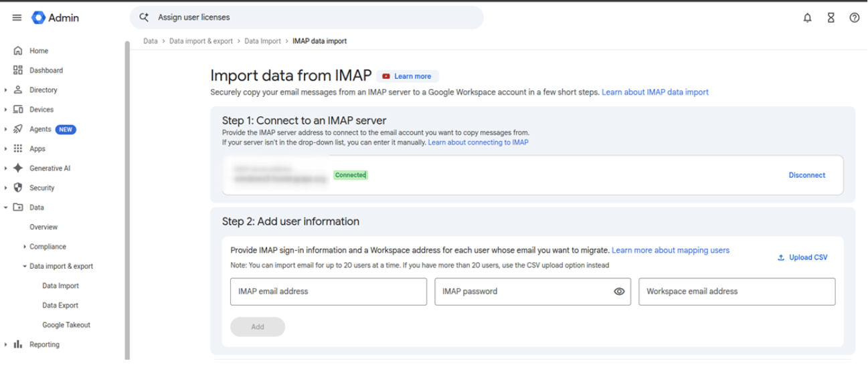Image resolution: width=868 pixels, height=365 pixels.
Task: Click the Home house icon
Action: coord(18,51)
